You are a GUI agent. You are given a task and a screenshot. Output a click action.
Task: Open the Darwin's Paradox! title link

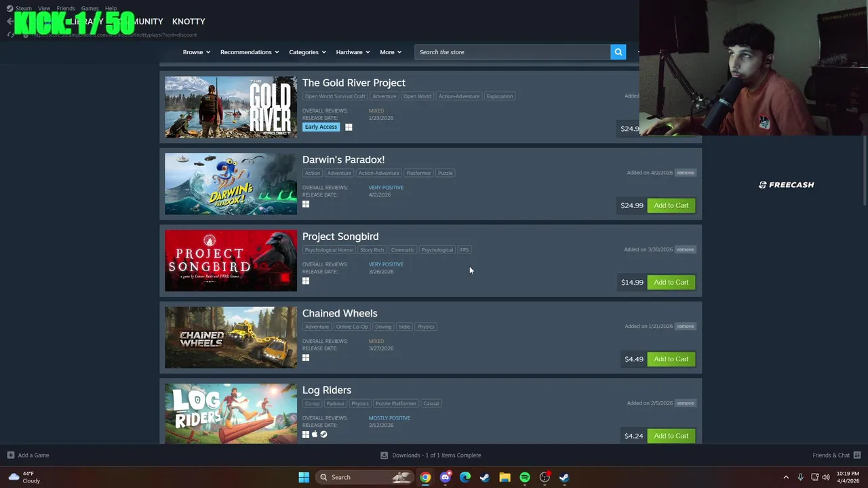[x=343, y=159]
